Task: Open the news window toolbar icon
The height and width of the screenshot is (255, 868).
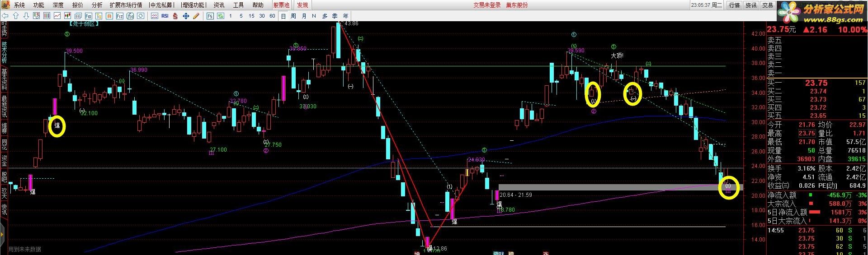Action: click(78, 16)
